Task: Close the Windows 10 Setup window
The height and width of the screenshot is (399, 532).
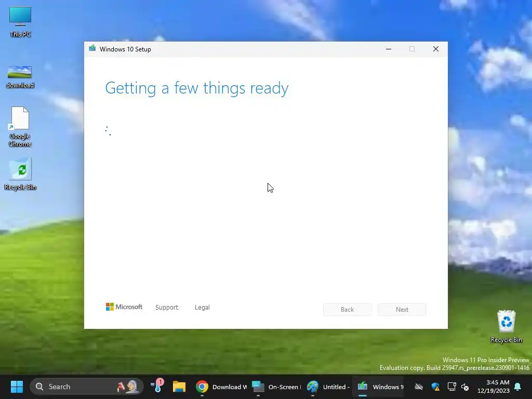Action: pos(436,49)
